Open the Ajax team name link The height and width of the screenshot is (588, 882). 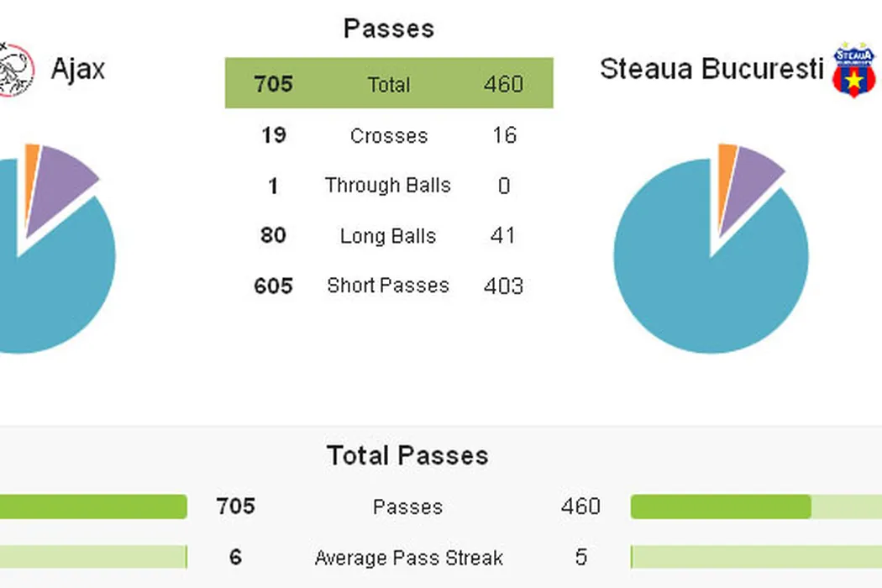pyautogui.click(x=78, y=69)
